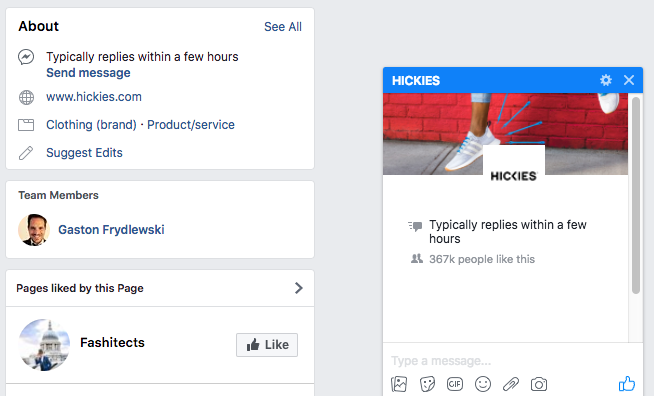This screenshot has width=654, height=396.
Task: Open the emoji smiley picker
Action: tap(483, 384)
